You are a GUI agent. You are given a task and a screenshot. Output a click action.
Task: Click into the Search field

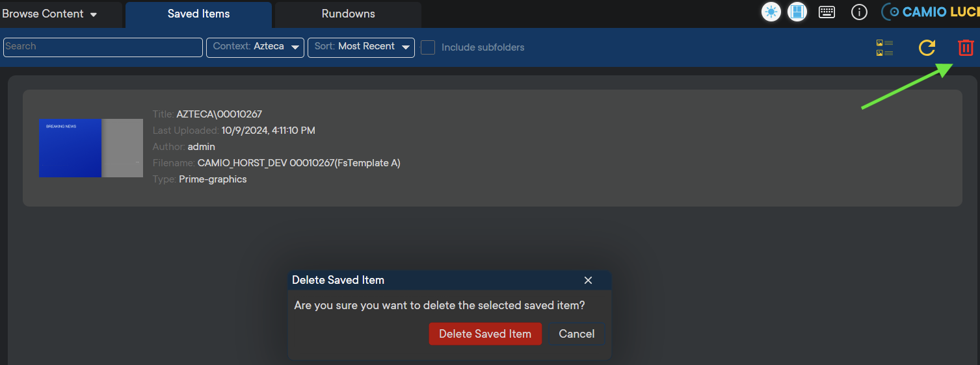click(103, 47)
